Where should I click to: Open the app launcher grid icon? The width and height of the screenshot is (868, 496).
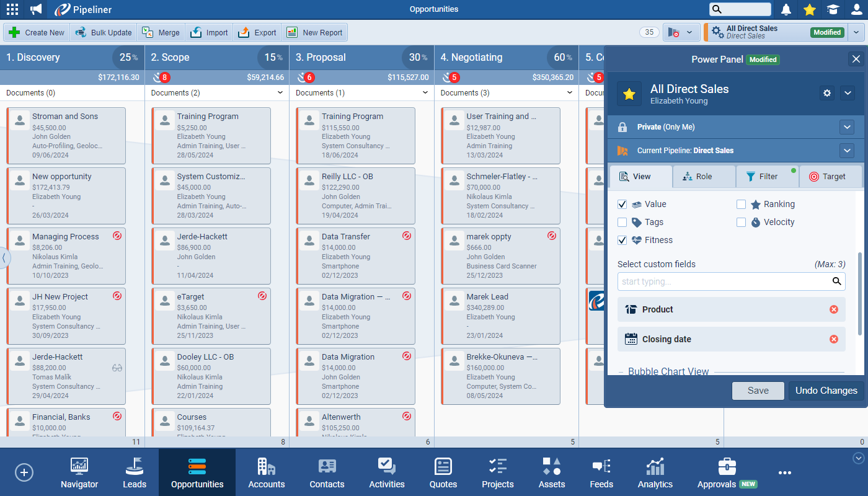(12, 9)
